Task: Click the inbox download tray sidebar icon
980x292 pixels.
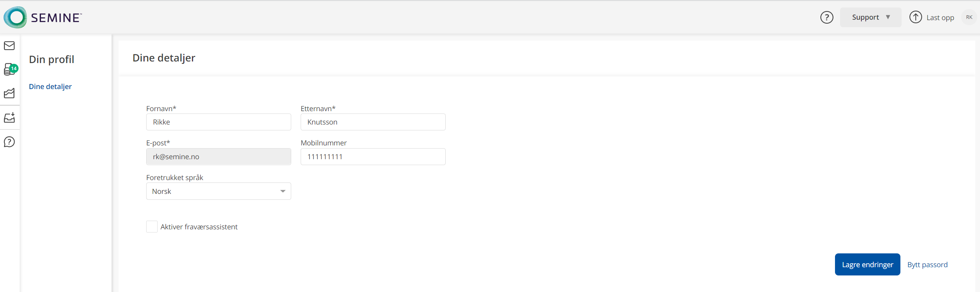Action: (9, 117)
